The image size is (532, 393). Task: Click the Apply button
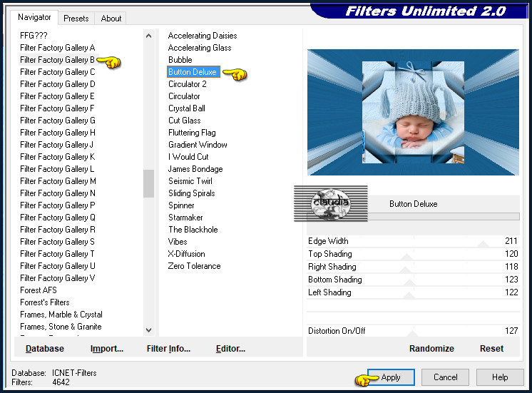[x=391, y=377]
